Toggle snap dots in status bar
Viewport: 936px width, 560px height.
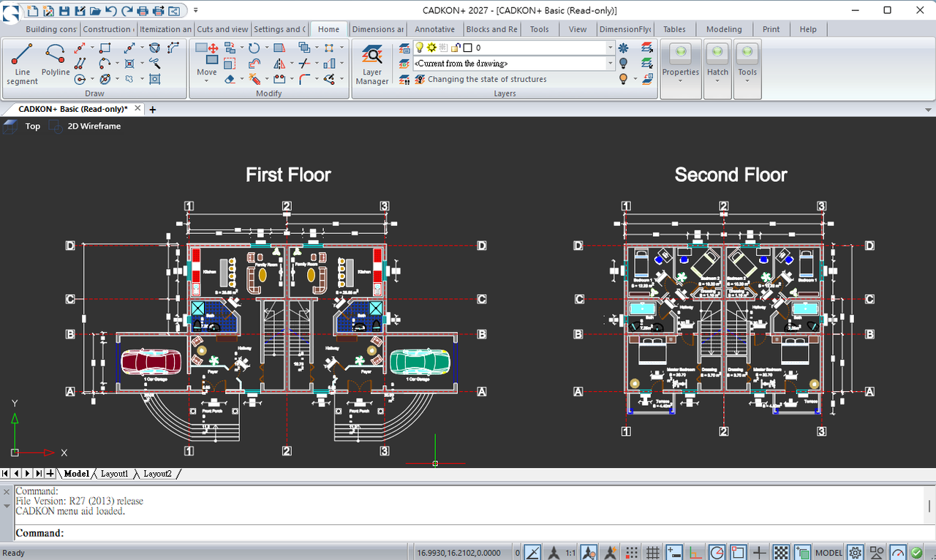click(631, 552)
